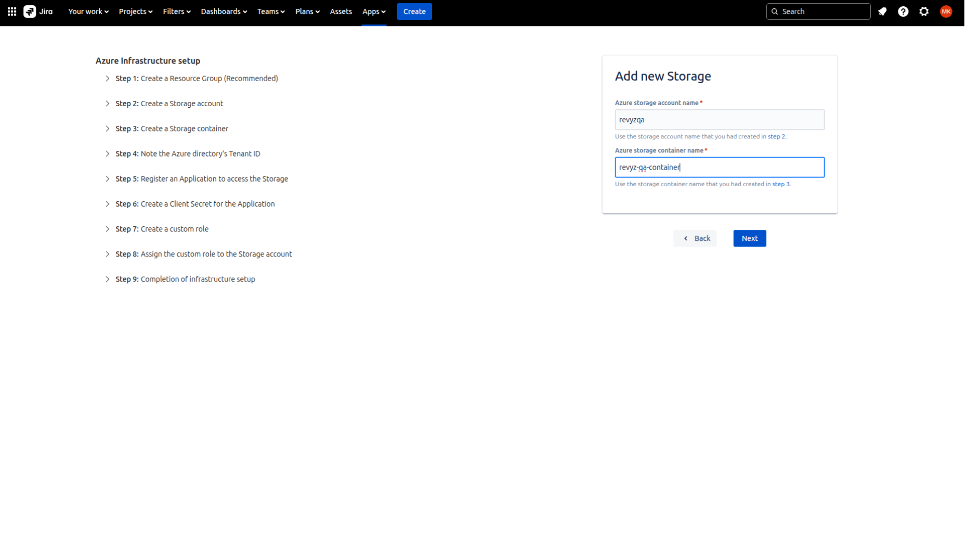Click the blue Create button

coord(414,11)
